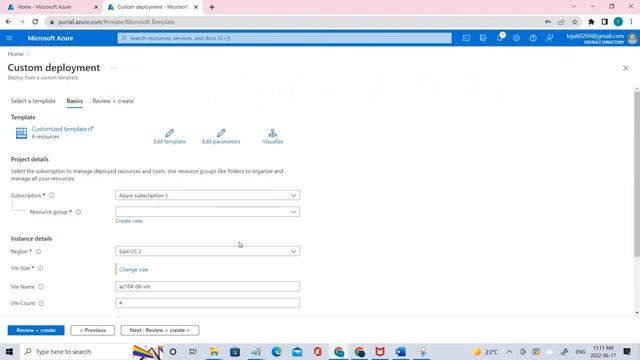Switch to the Basics tab
The height and width of the screenshot is (360, 640).
click(x=75, y=101)
